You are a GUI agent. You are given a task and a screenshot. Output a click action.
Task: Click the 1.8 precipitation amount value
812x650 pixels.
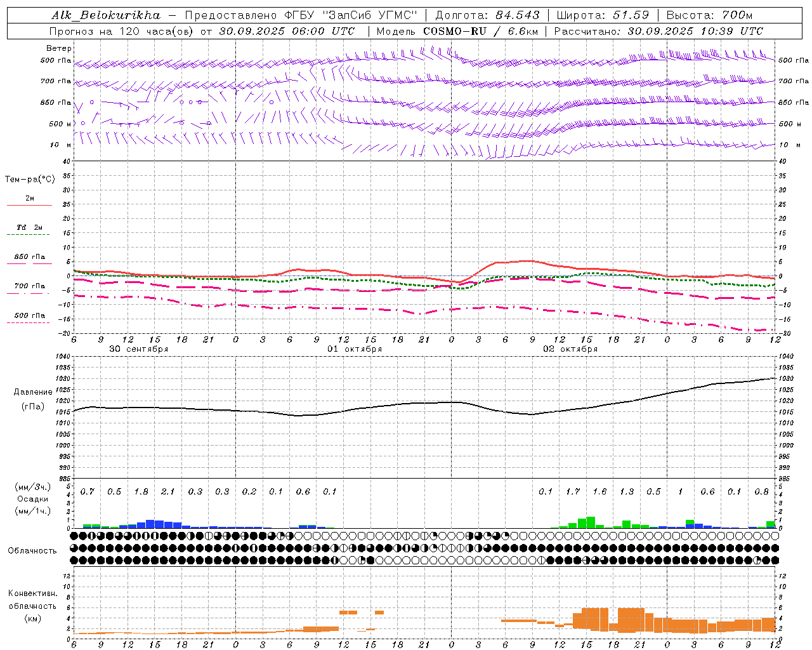click(141, 491)
